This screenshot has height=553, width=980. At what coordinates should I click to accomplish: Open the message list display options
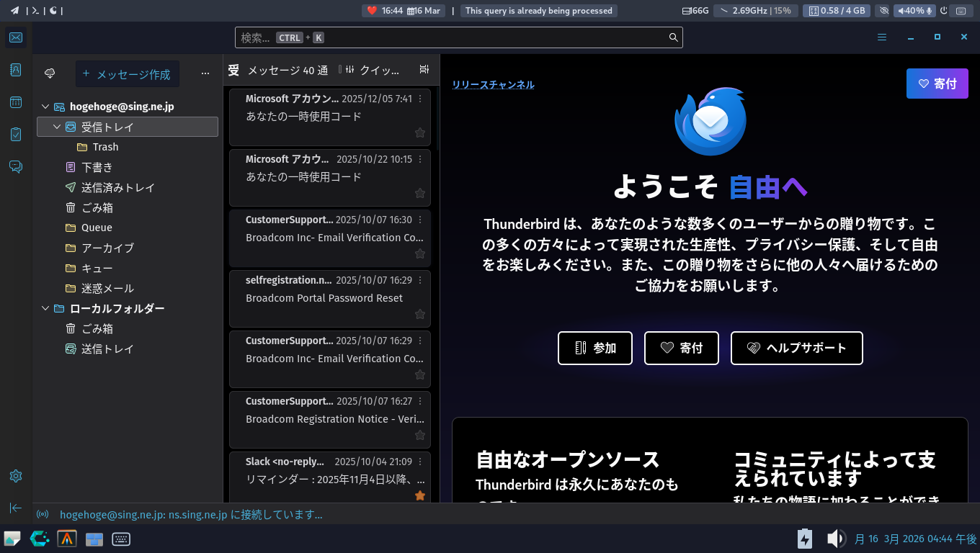pos(424,70)
